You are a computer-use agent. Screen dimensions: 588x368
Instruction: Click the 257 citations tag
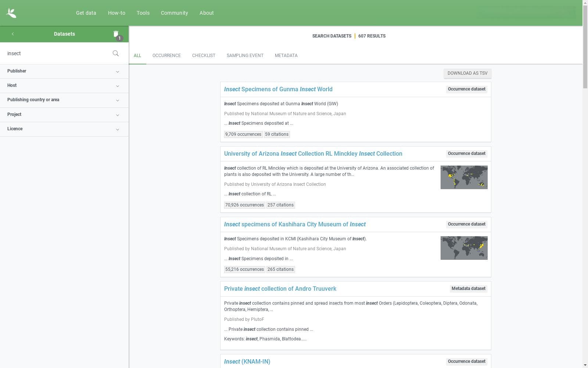tap(280, 205)
